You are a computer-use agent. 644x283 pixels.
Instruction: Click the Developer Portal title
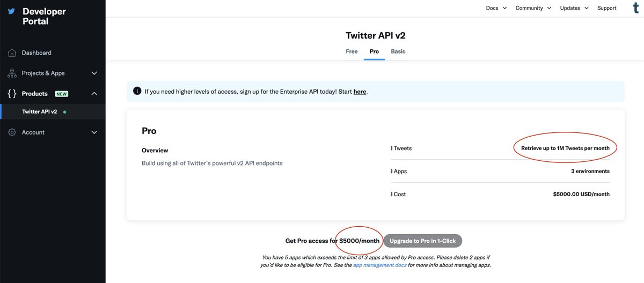coord(44,16)
